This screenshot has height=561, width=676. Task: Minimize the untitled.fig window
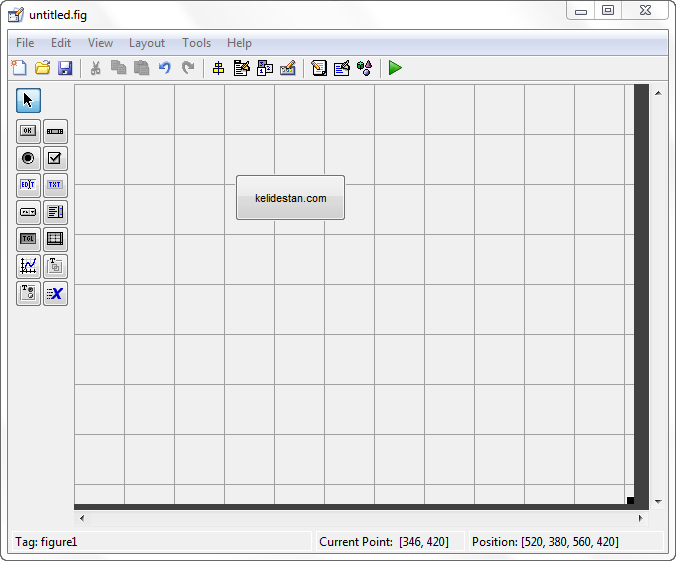[581, 10]
